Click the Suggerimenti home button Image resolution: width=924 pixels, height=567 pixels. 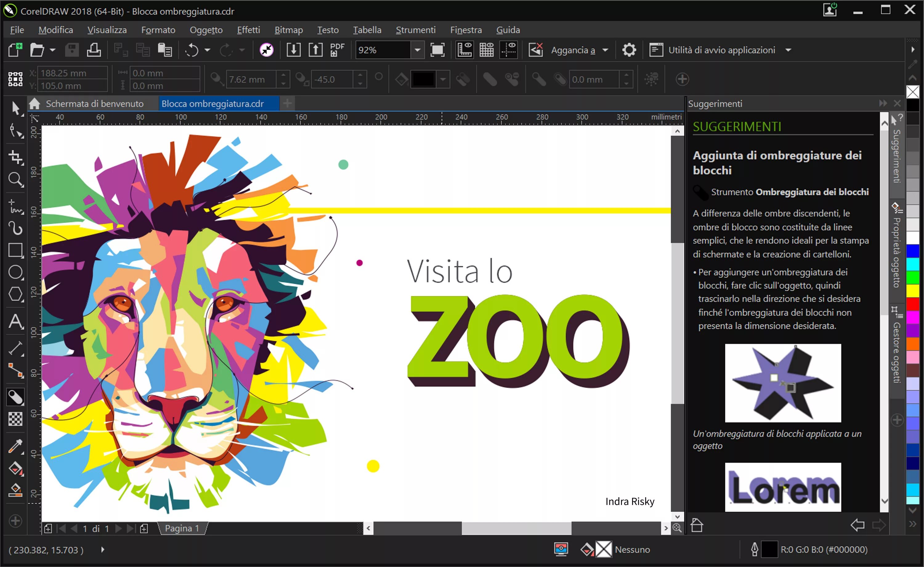coord(697,525)
